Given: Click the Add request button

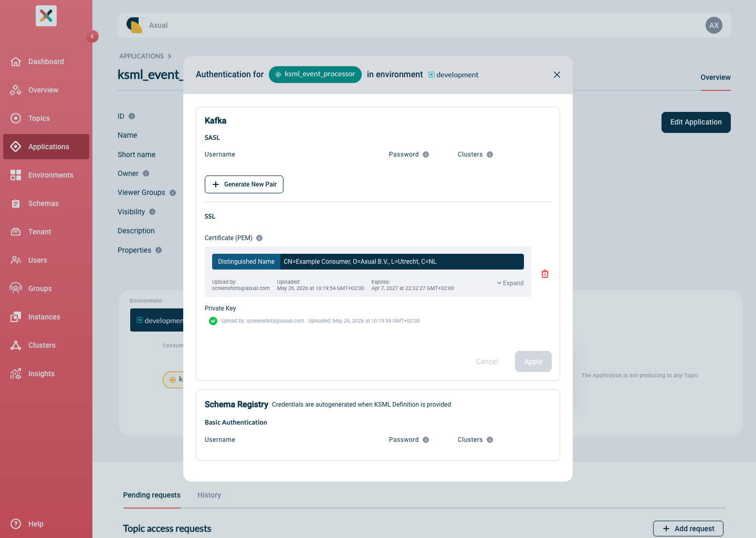Looking at the screenshot, I should pyautogui.click(x=688, y=529).
